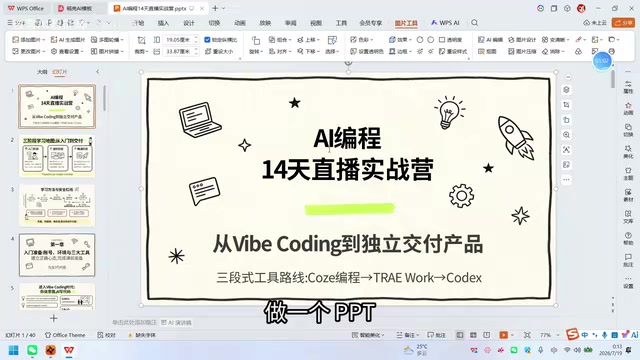This screenshot has height=360, width=640.
Task: Click the width field showing 33.87厘米
Action: point(178,51)
